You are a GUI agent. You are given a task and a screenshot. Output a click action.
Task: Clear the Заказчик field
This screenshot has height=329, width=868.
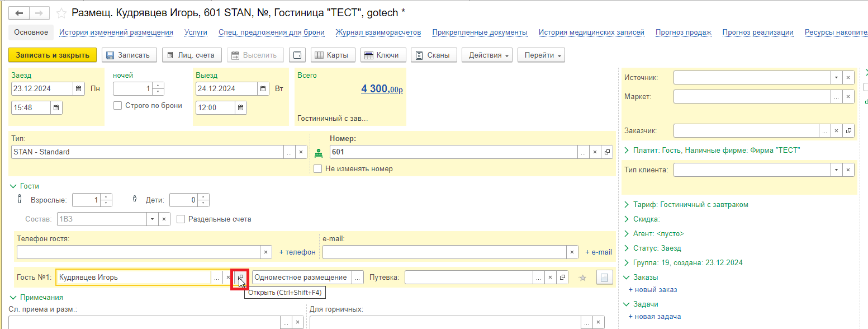click(x=837, y=131)
